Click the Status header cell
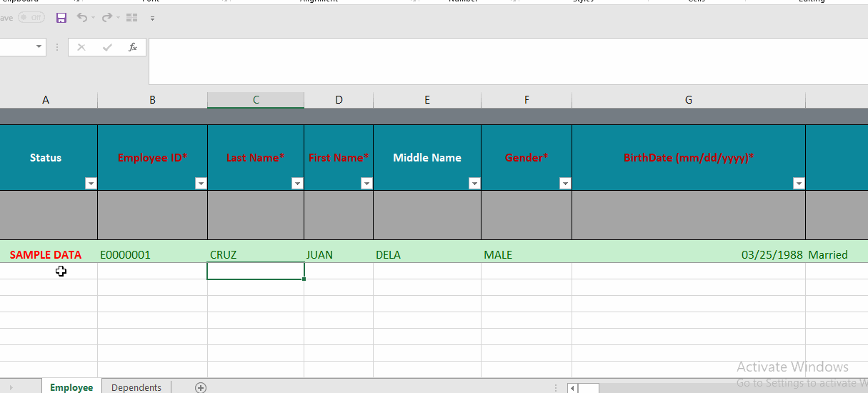868x393 pixels. (x=46, y=157)
